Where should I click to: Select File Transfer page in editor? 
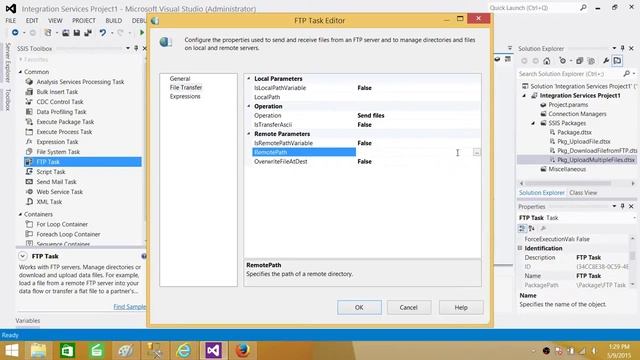[186, 87]
